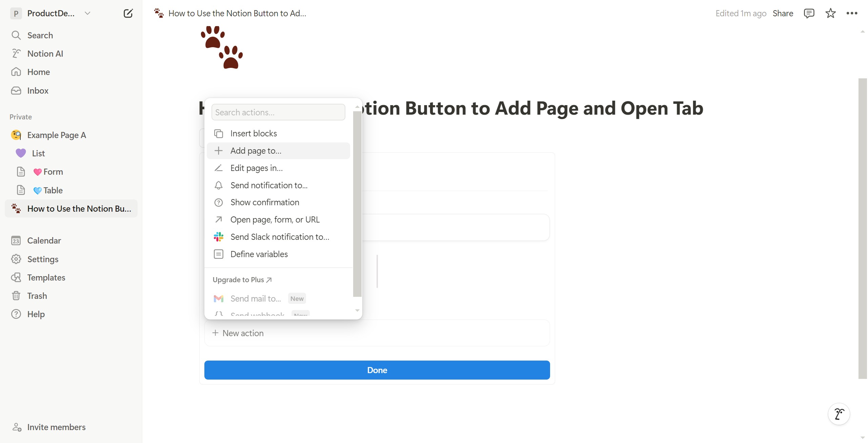The width and height of the screenshot is (868, 443).
Task: Open Example Page A
Action: (x=71, y=135)
